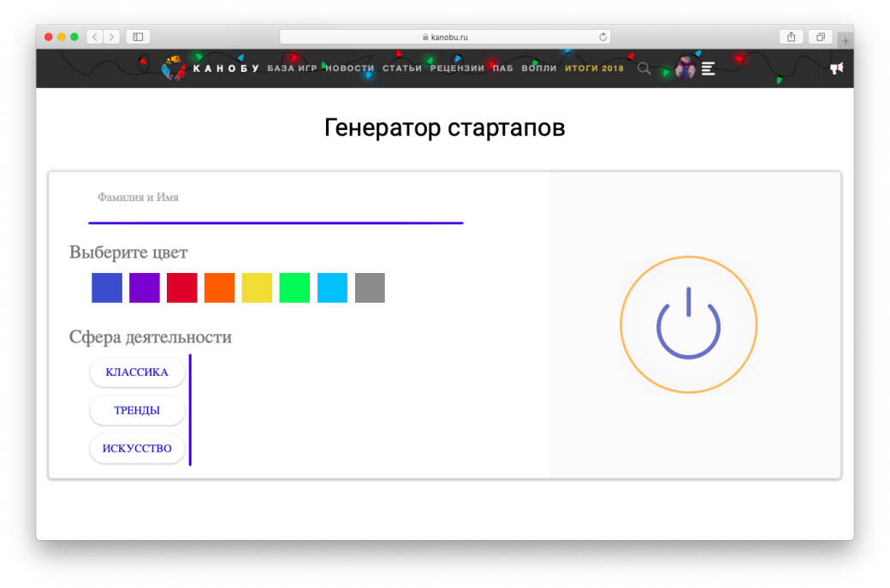Pick the orange color swatch
Image resolution: width=890 pixels, height=588 pixels.
(220, 288)
